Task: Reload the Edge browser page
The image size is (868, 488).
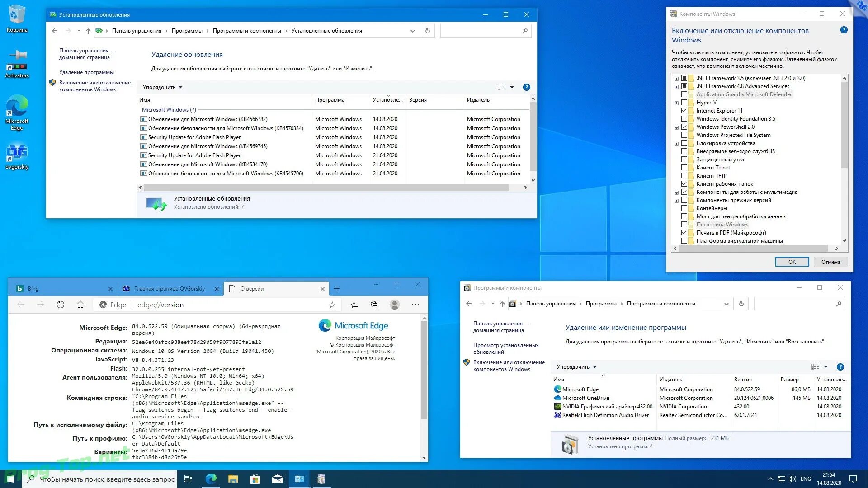Action: click(61, 305)
